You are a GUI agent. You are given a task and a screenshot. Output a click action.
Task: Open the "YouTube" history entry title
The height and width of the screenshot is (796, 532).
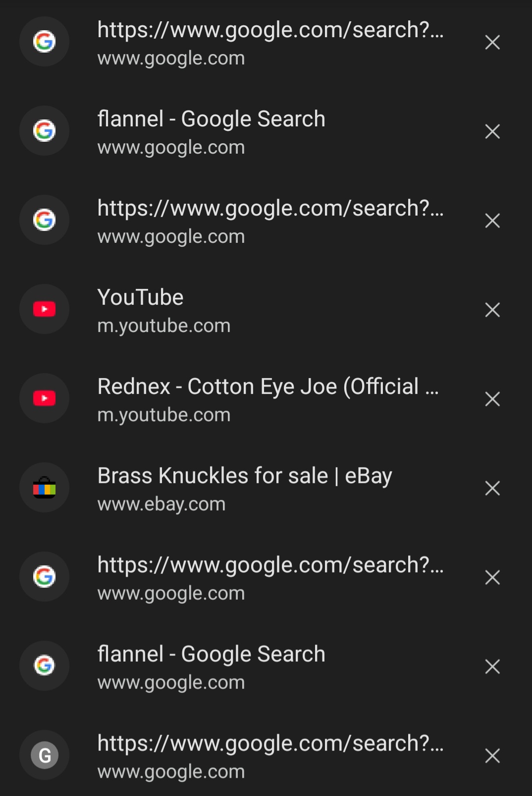(141, 297)
